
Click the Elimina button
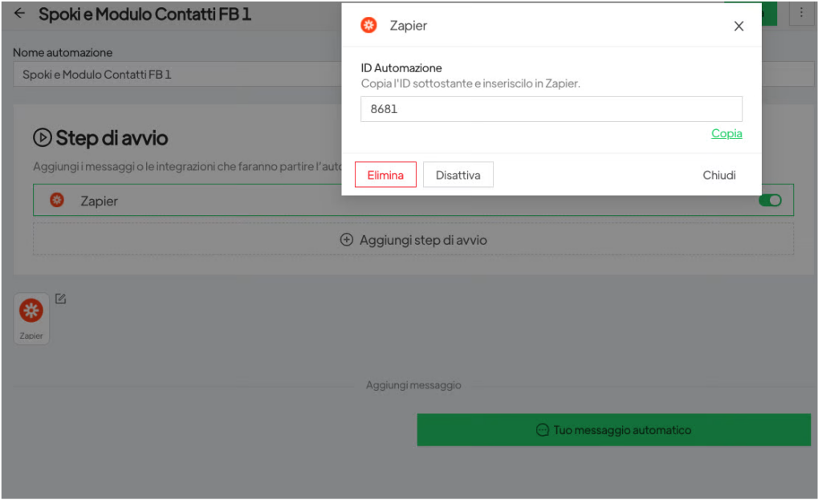(x=387, y=176)
